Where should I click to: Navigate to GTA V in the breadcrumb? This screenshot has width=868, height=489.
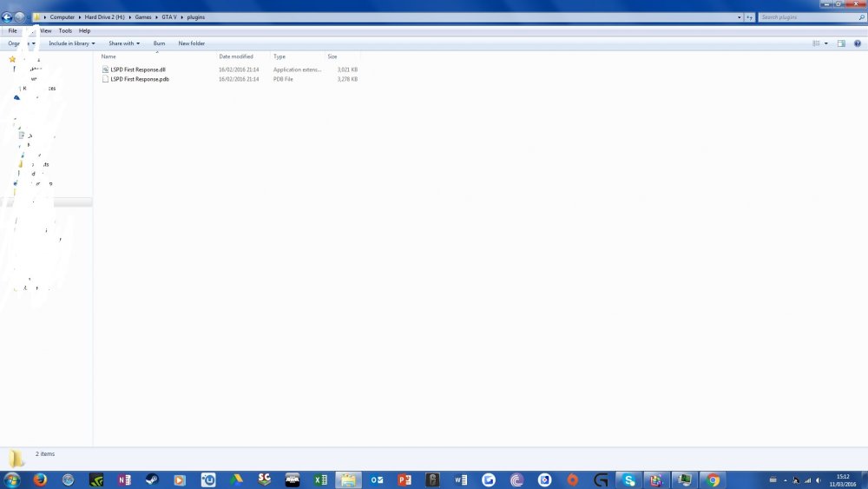click(x=169, y=17)
